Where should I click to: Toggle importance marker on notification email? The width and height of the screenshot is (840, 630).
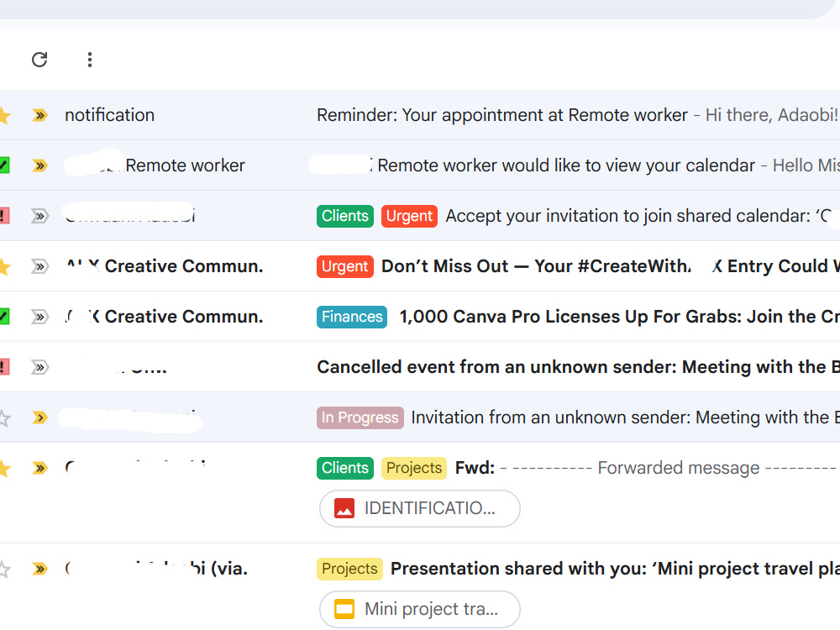click(39, 115)
